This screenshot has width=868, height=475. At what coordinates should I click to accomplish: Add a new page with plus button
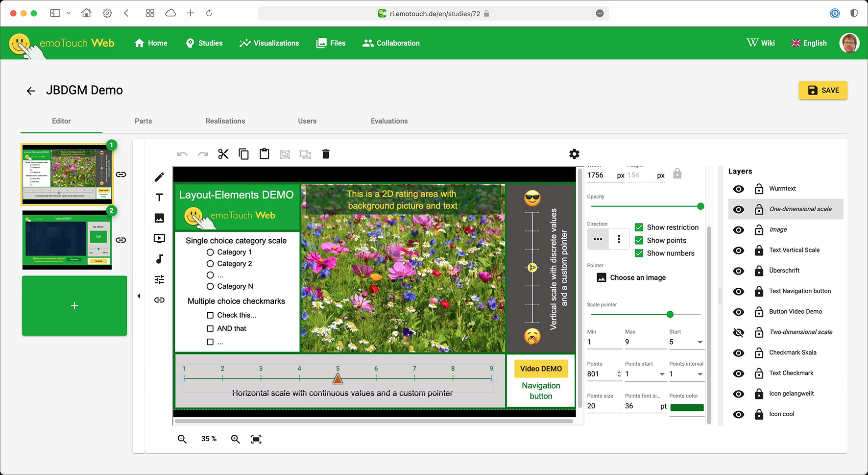click(x=74, y=306)
